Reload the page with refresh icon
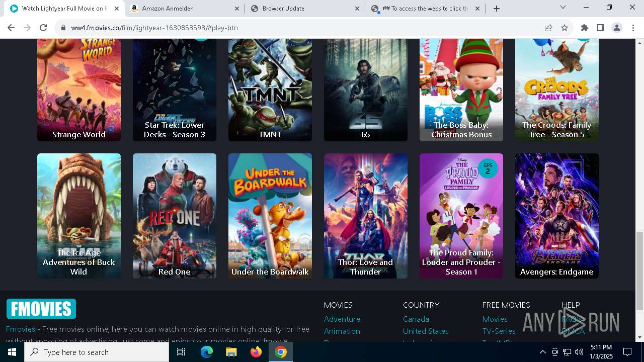Screen dimensions: 644x362 tap(43, 28)
